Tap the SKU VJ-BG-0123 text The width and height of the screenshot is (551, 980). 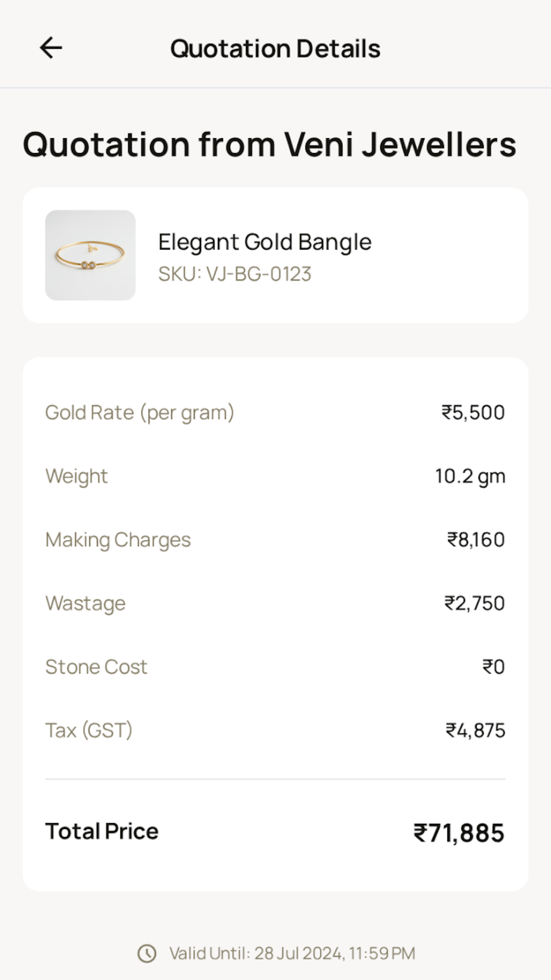pyautogui.click(x=235, y=274)
